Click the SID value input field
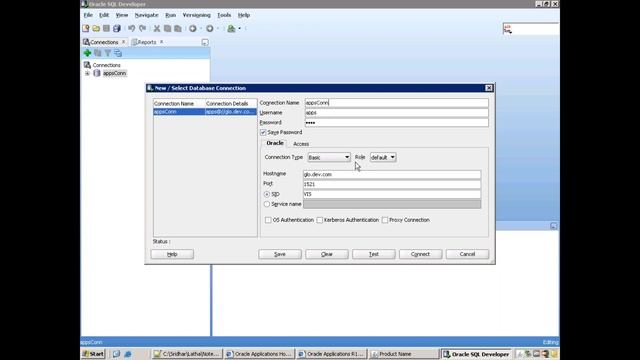Viewport: 640px width, 360px height. point(392,194)
